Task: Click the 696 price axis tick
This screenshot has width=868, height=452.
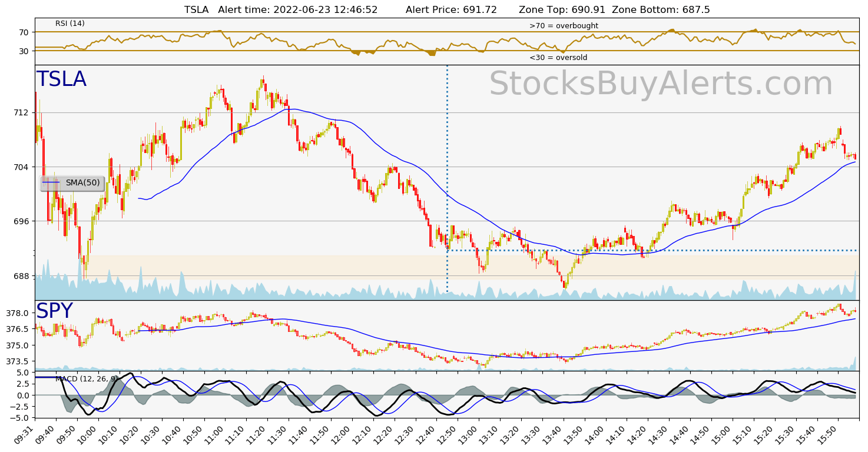Action: click(x=21, y=221)
